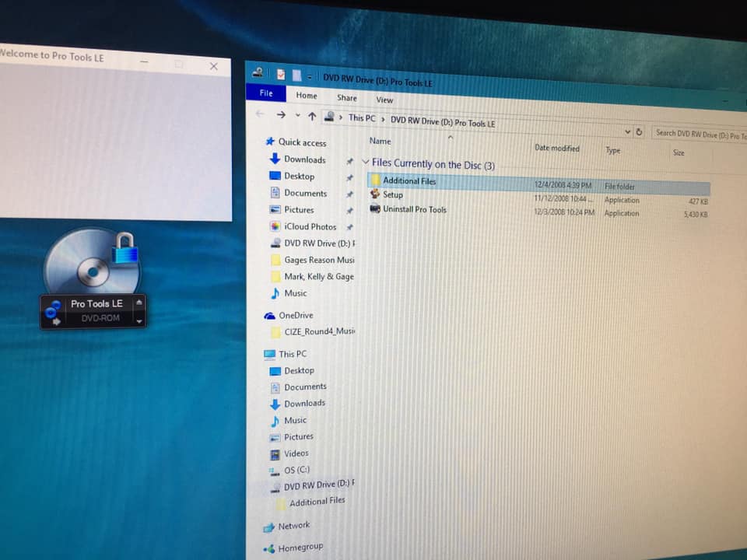Open Videos under This PC
The width and height of the screenshot is (747, 560).
296,453
